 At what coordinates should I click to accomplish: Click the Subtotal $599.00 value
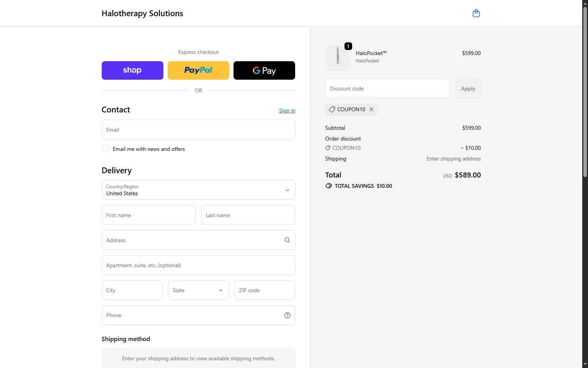pos(472,128)
